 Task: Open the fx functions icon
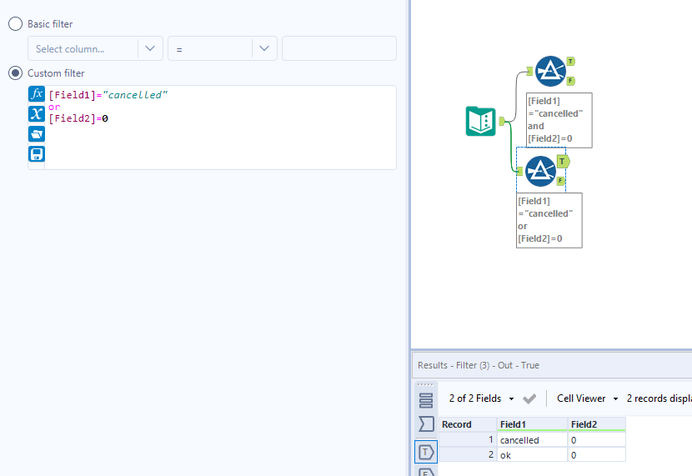click(x=37, y=94)
